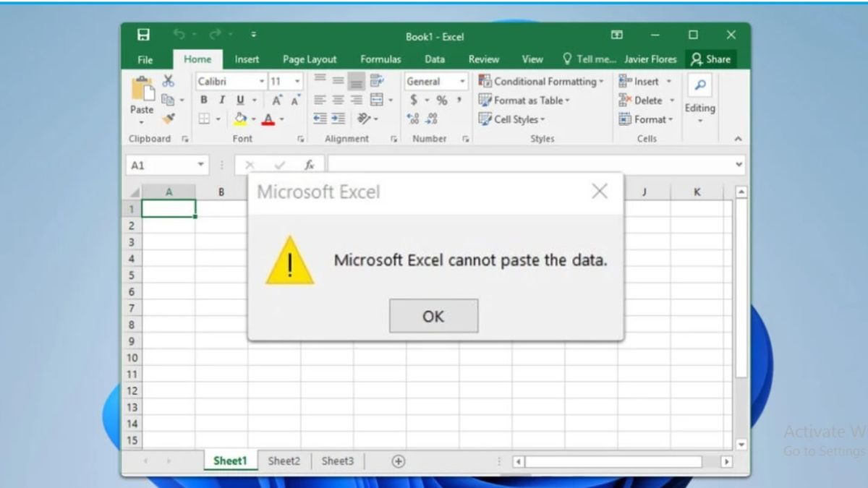Click the Share button
Image resolution: width=868 pixels, height=488 pixels.
(x=710, y=59)
